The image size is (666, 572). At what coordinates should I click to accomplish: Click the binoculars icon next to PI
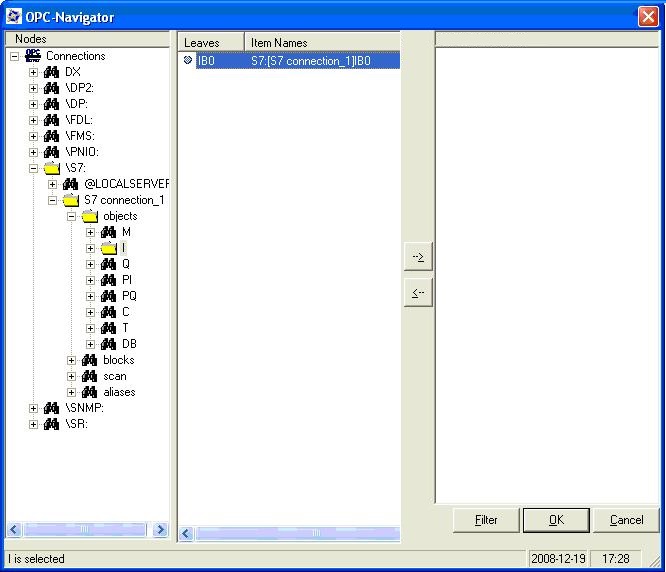coord(108,280)
